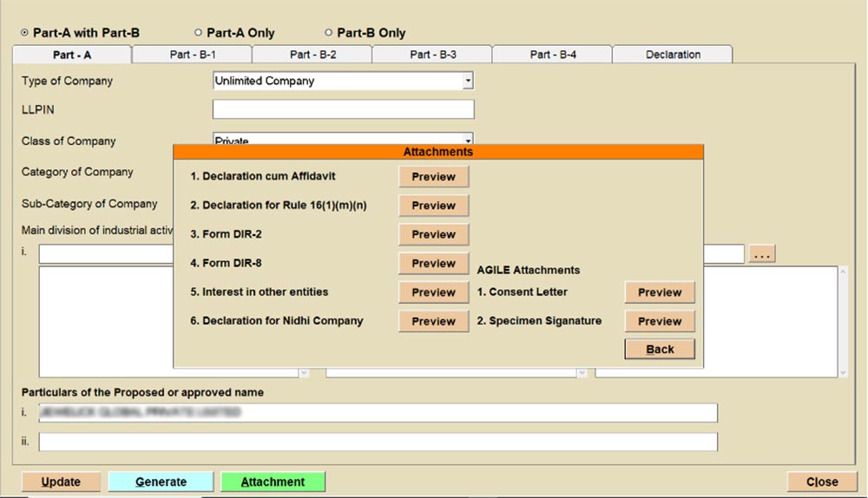Open the Part - B-2 tab
This screenshot has height=498, width=868.
pyautogui.click(x=312, y=55)
